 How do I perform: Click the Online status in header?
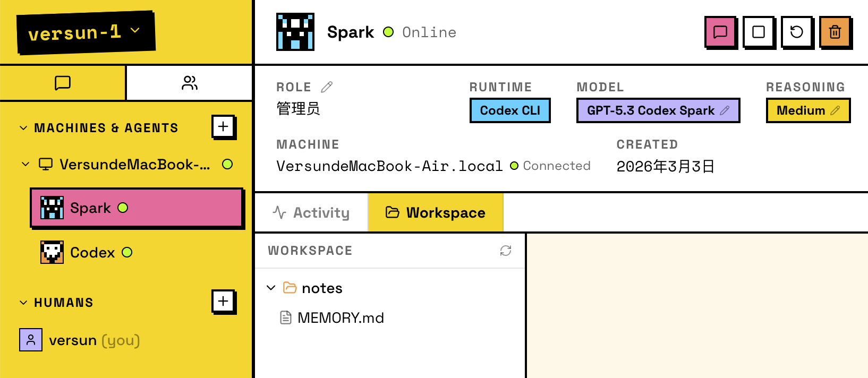click(x=429, y=32)
